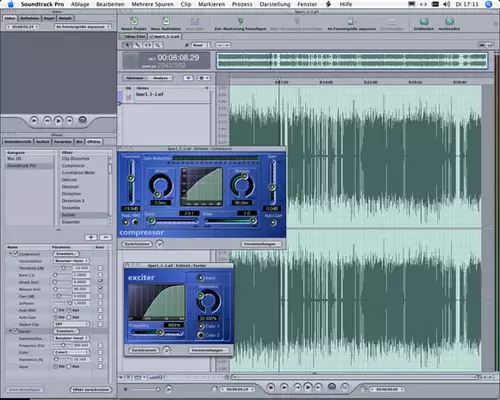Click the Spotlight icon in menu bar
The height and width of the screenshot is (400, 500).
489,4
